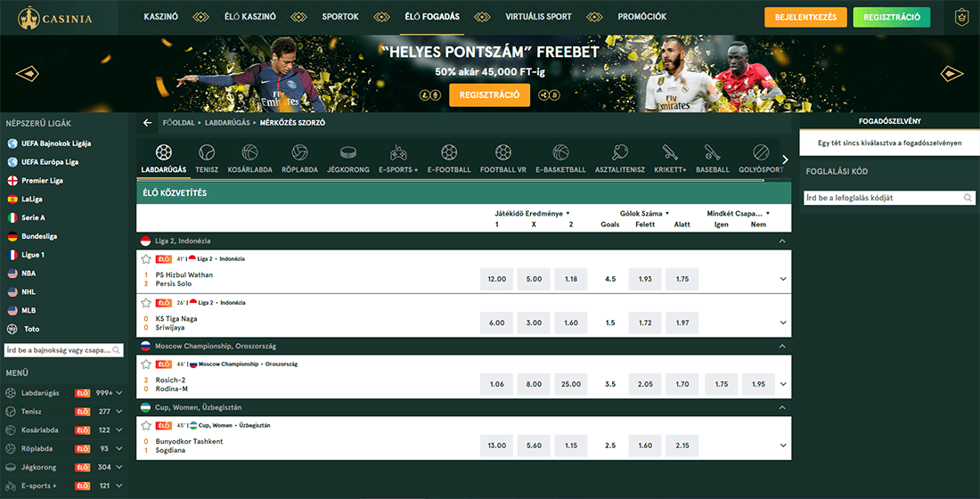Click the booking code input field
The height and width of the screenshot is (499, 980).
click(881, 198)
